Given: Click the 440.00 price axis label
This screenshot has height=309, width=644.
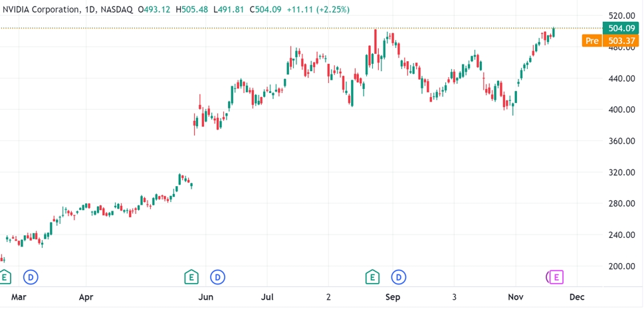Looking at the screenshot, I should 621,78.
